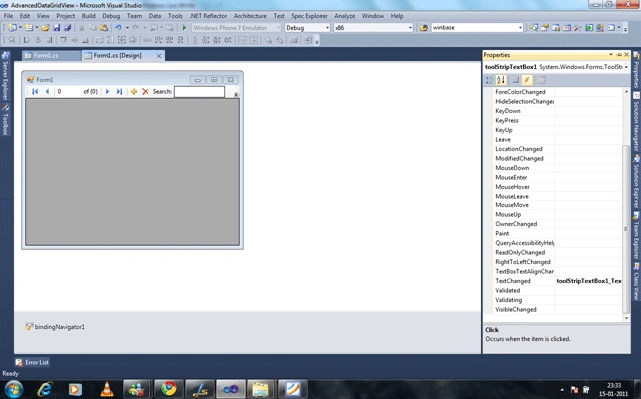Show Properties list page icon
This screenshot has width=641, height=399.
(x=515, y=80)
